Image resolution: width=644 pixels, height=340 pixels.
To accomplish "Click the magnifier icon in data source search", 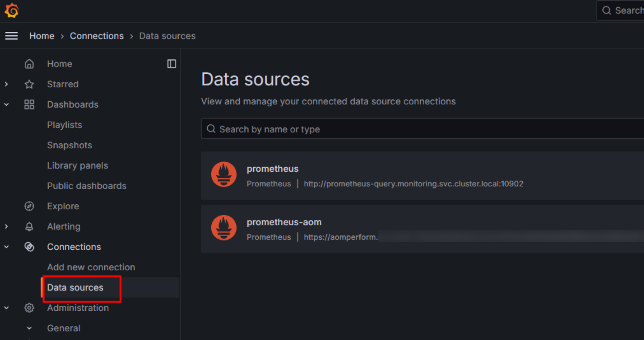I will [x=211, y=129].
